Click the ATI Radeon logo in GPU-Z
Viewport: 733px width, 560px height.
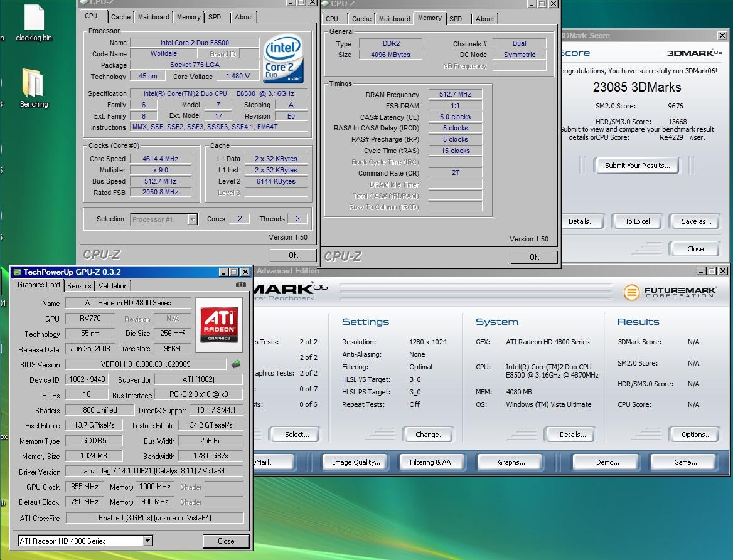coord(219,325)
